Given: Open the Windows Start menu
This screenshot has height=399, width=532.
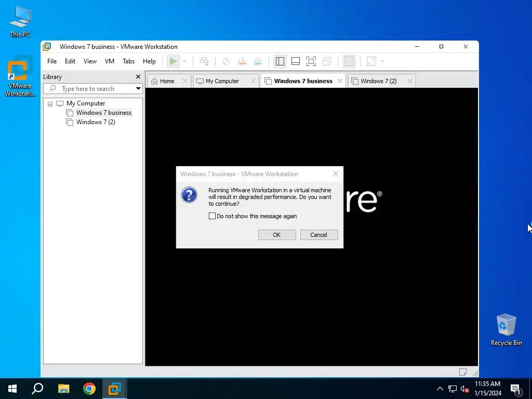Looking at the screenshot, I should click(12, 389).
